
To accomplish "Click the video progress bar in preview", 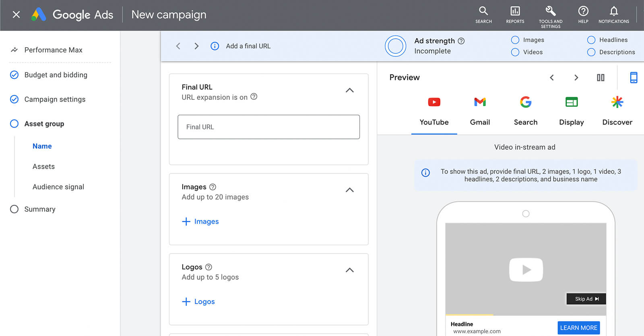I will point(526,315).
